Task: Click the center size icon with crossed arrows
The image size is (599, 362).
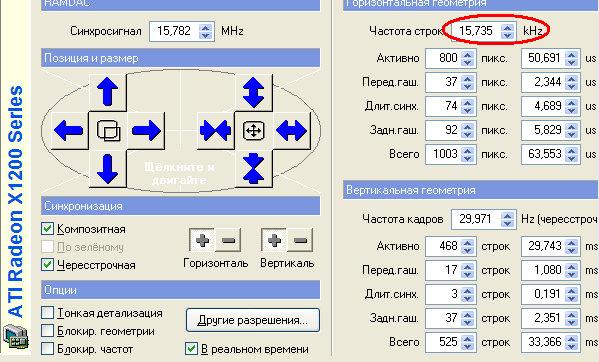Action: click(x=254, y=131)
